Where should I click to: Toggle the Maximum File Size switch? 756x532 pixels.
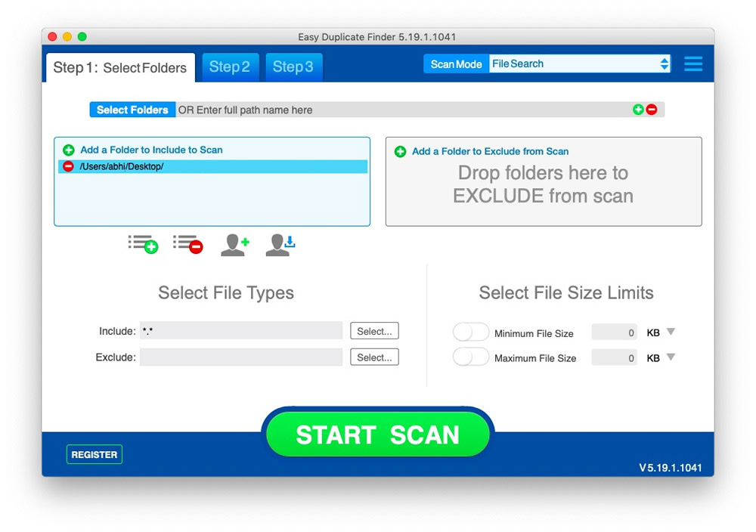pyautogui.click(x=470, y=357)
